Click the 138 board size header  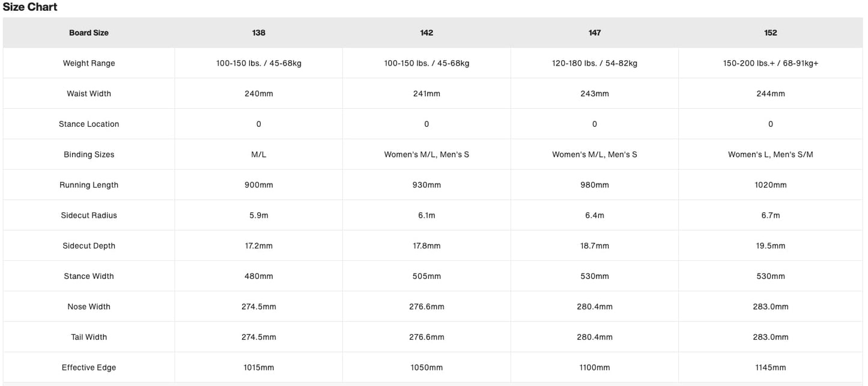(x=259, y=33)
